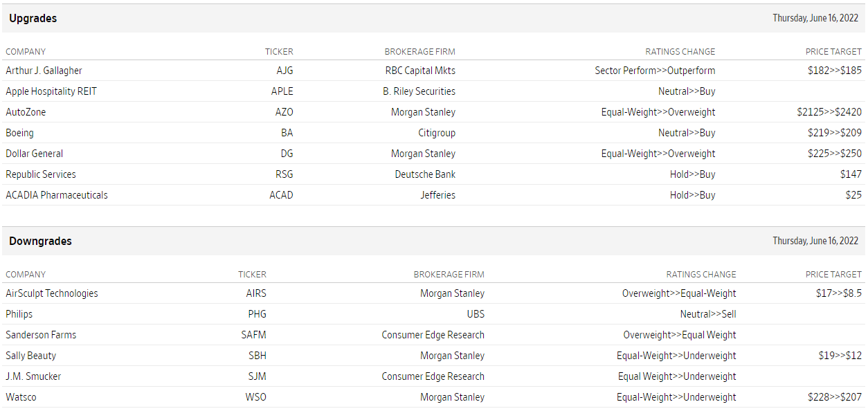Click the Boeing company name

pyautogui.click(x=19, y=133)
